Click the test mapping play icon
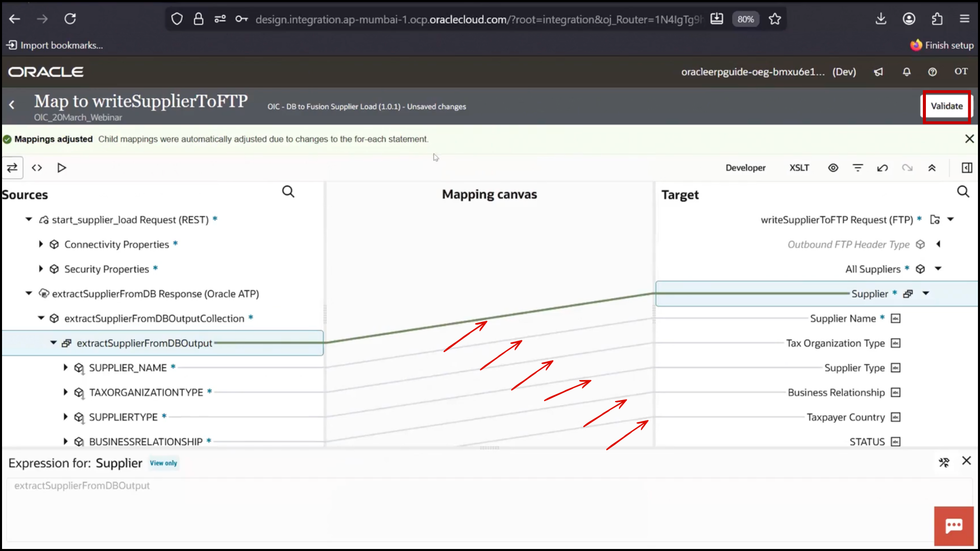 (62, 168)
